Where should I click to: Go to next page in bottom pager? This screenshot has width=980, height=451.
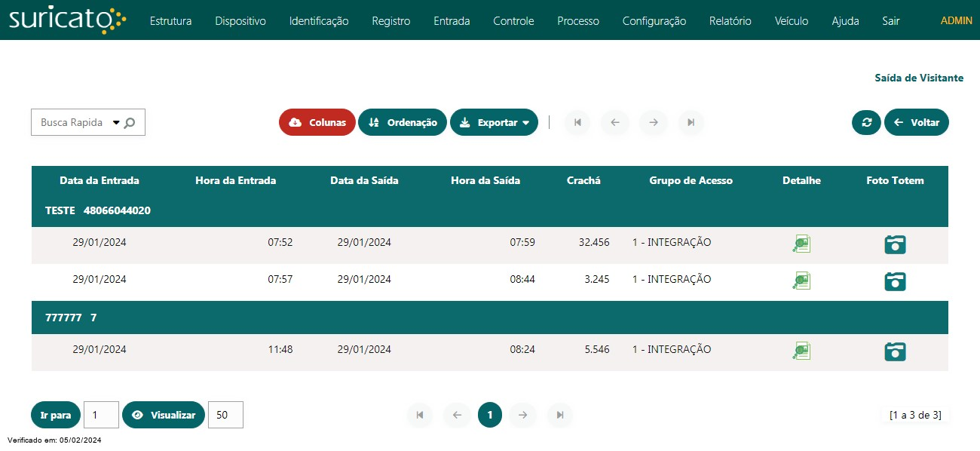(x=522, y=415)
